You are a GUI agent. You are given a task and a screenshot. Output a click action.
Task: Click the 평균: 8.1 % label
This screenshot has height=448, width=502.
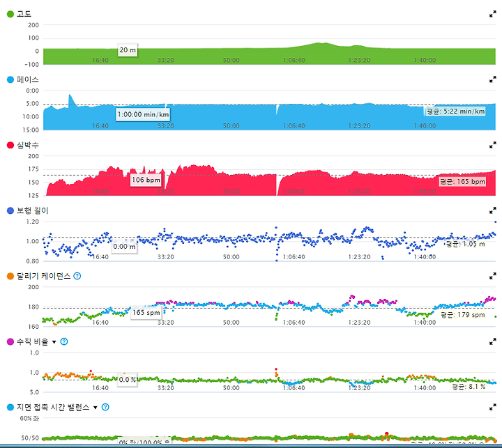469,387
